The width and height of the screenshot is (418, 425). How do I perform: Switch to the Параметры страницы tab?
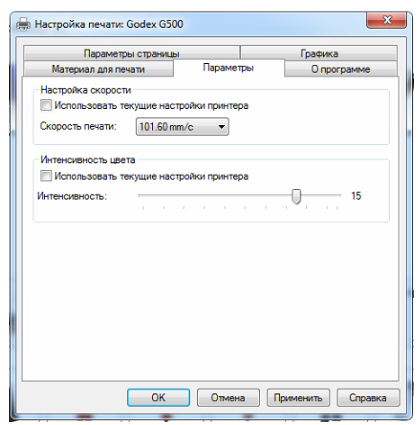click(x=131, y=53)
